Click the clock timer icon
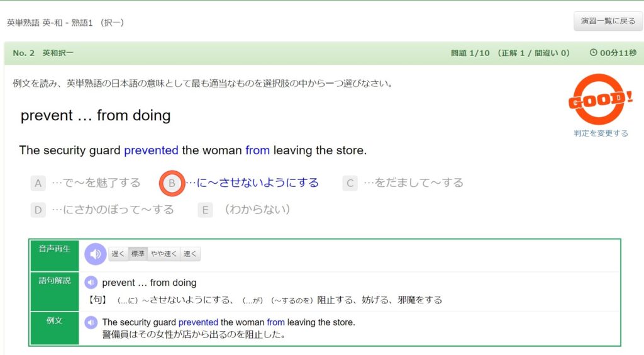The image size is (644, 355). pos(593,53)
